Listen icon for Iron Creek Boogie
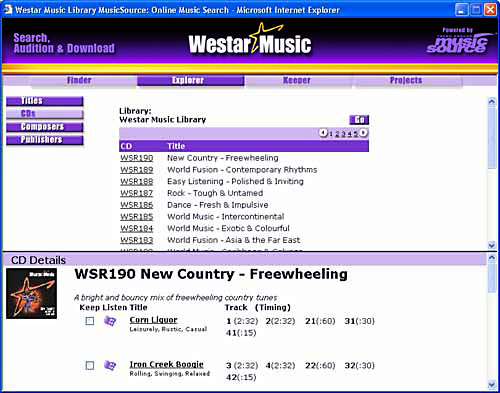Image resolution: width=500 pixels, height=393 pixels. click(110, 365)
